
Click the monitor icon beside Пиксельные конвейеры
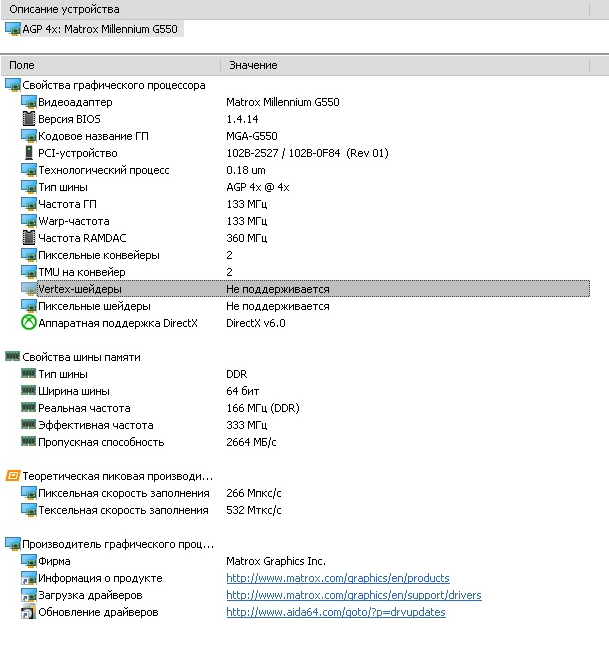coord(29,255)
